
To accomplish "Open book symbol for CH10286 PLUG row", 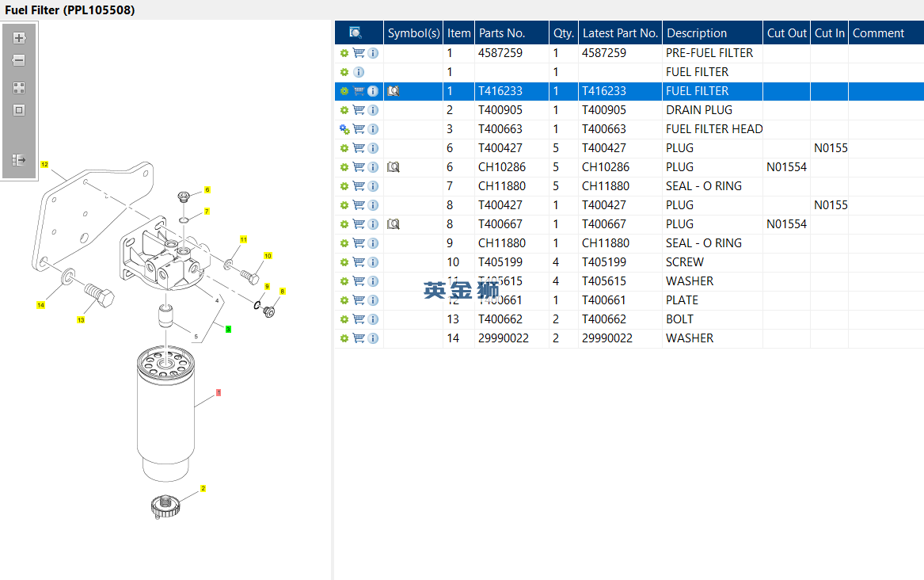I will coord(393,167).
